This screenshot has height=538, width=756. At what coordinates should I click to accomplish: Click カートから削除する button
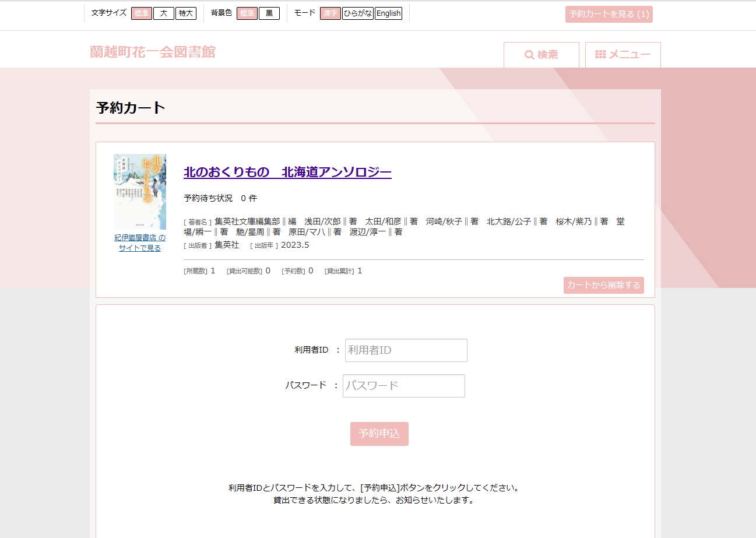click(604, 285)
